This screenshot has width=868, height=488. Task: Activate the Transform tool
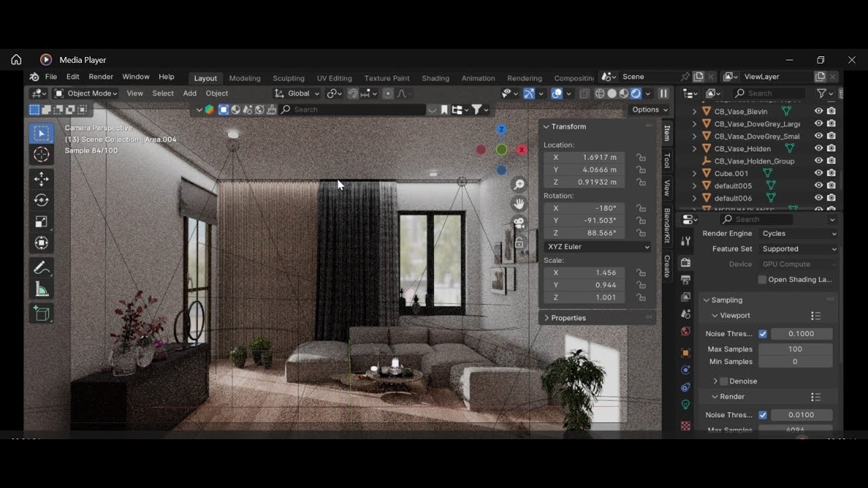(x=41, y=243)
